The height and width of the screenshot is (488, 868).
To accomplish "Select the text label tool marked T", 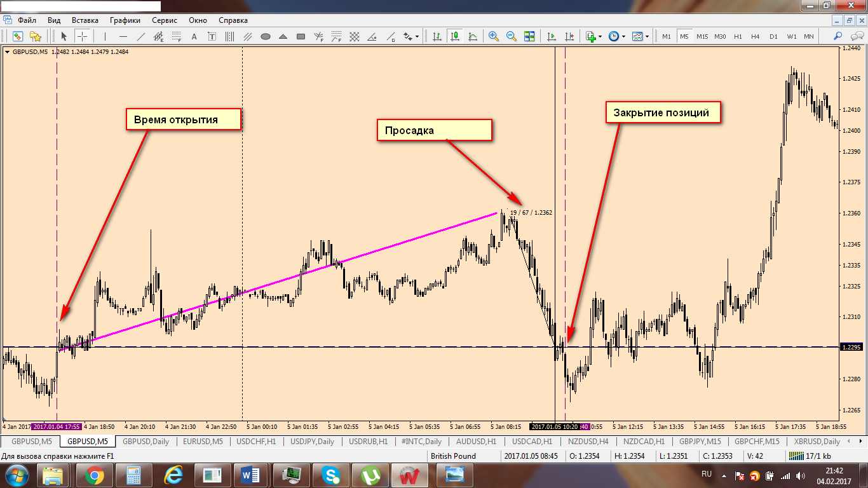I will (212, 36).
